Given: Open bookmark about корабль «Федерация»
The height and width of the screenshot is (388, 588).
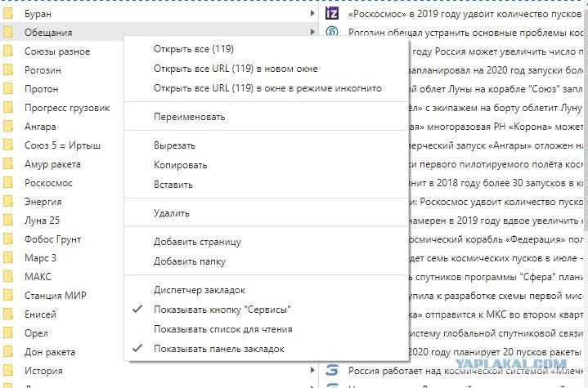Looking at the screenshot, I should click(497, 239).
